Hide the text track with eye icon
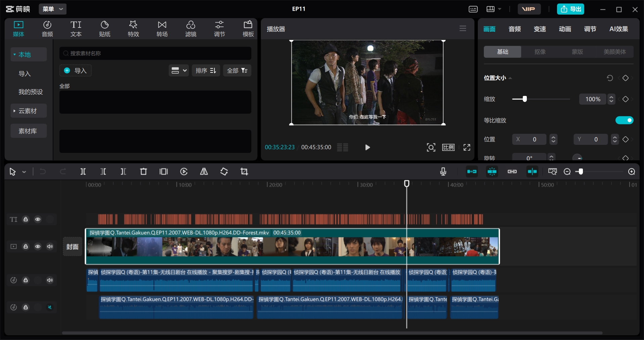 38,219
